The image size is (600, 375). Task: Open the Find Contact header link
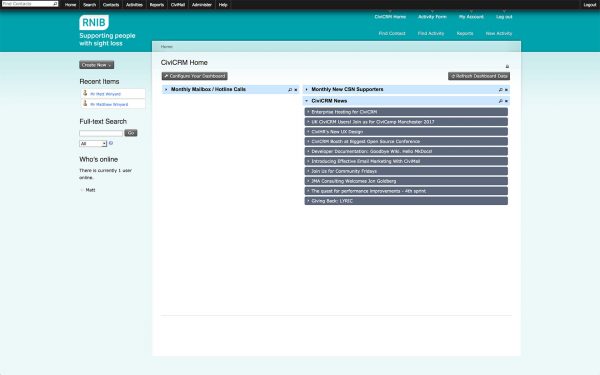pos(392,34)
